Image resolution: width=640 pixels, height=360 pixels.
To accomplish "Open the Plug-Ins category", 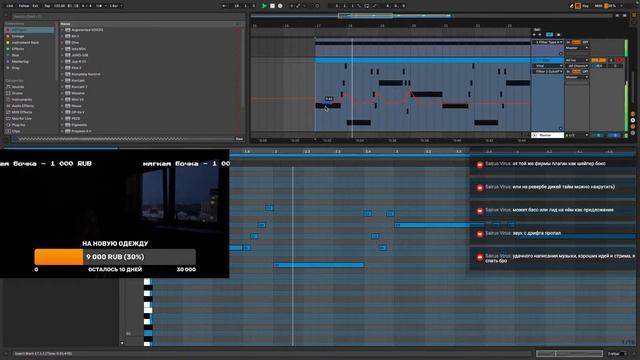I will [18, 125].
